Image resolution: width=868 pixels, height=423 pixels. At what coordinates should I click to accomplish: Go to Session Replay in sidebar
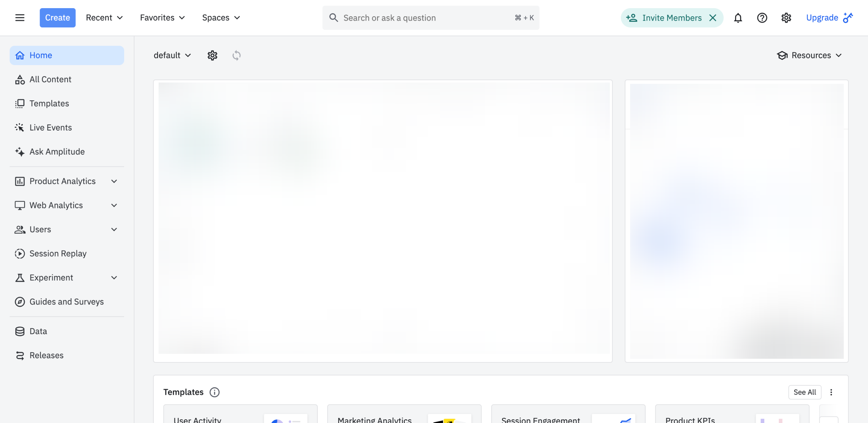(58, 254)
